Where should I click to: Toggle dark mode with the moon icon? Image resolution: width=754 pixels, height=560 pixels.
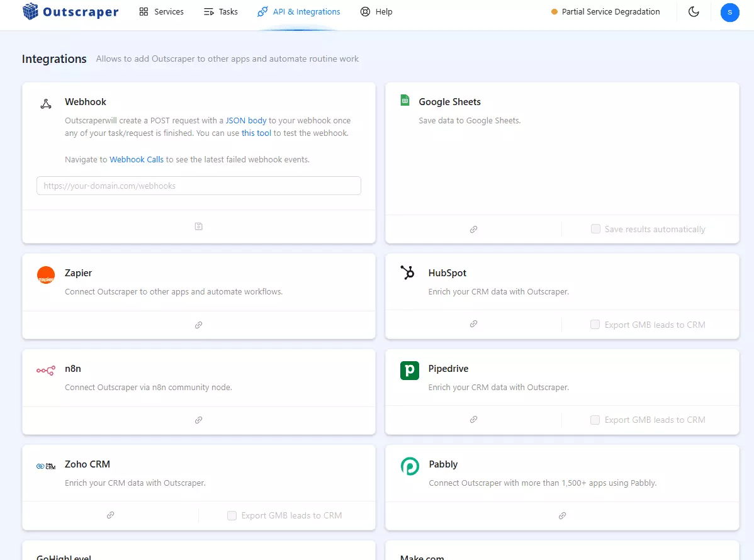694,12
